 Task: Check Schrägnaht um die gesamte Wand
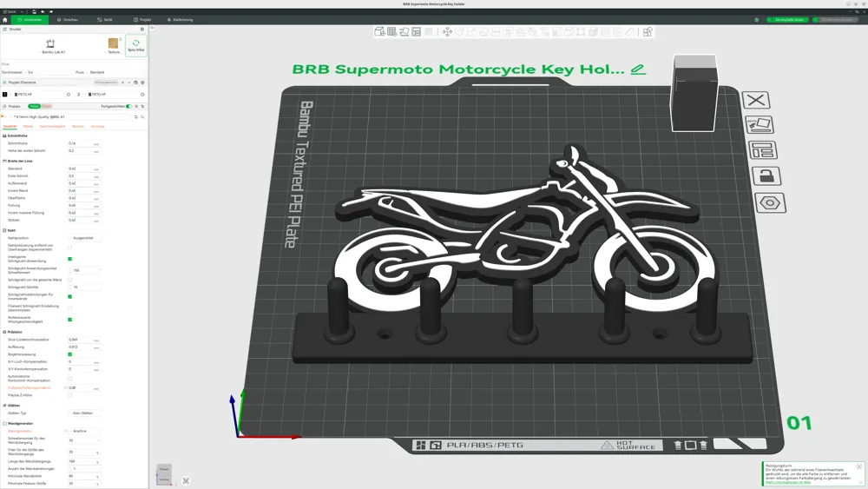point(69,280)
